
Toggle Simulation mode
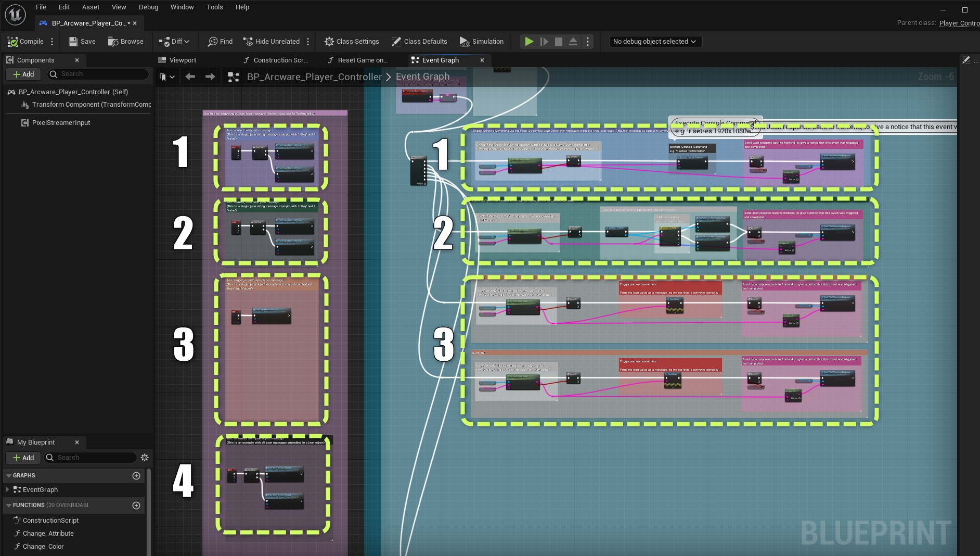pyautogui.click(x=482, y=42)
